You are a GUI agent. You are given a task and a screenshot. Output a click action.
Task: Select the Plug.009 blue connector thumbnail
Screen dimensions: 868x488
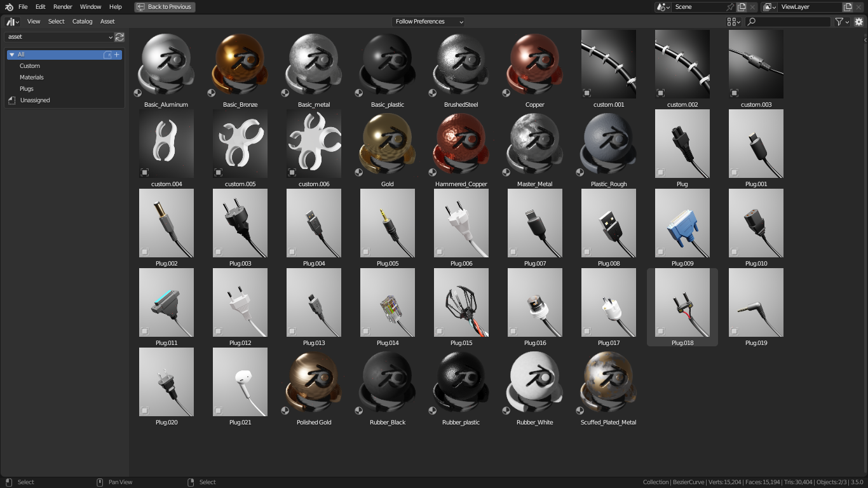(682, 223)
